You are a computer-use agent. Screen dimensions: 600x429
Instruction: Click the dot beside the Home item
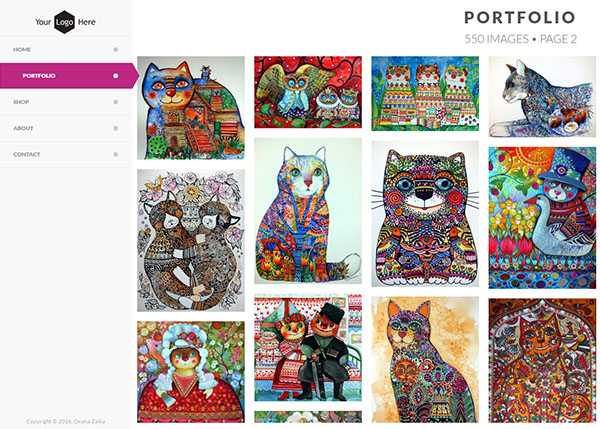coord(116,49)
